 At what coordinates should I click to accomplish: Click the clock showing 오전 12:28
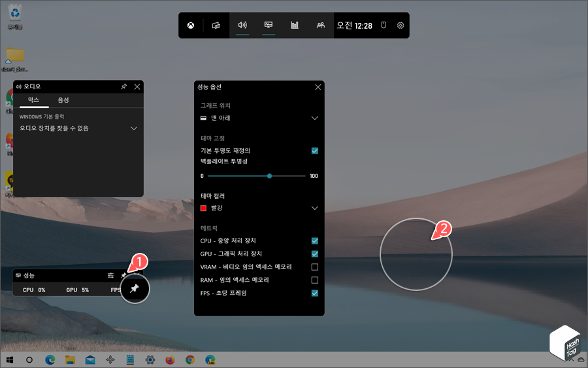[x=354, y=25]
